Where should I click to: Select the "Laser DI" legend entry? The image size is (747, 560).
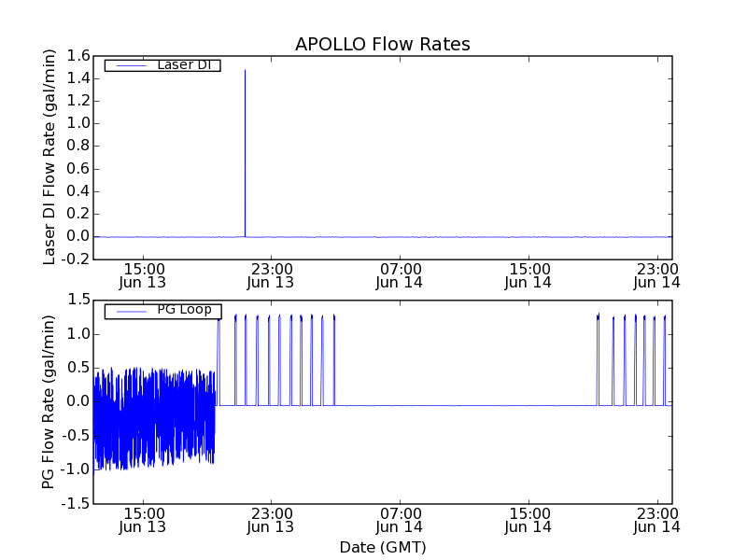(162, 64)
